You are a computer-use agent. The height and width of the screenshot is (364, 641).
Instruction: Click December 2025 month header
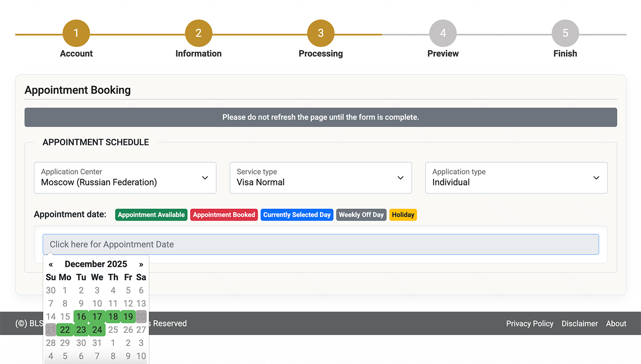coord(96,264)
